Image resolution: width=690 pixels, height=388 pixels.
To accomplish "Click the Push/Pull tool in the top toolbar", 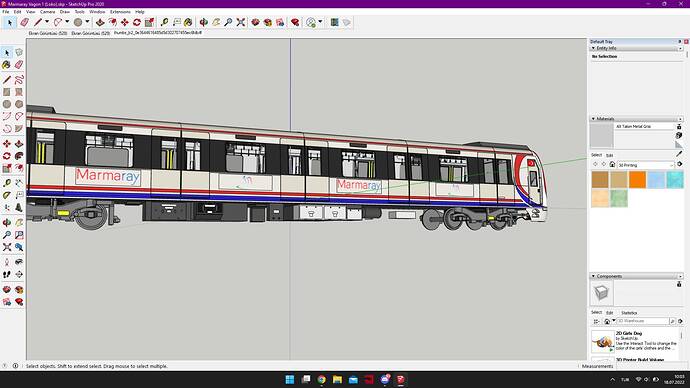I will tap(100, 22).
